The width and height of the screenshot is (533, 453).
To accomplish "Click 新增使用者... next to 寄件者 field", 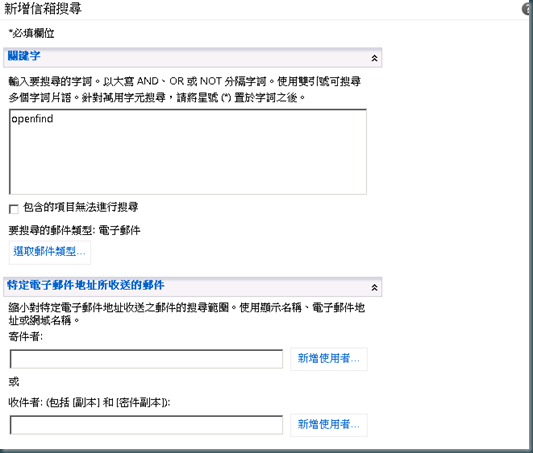I will click(x=329, y=359).
